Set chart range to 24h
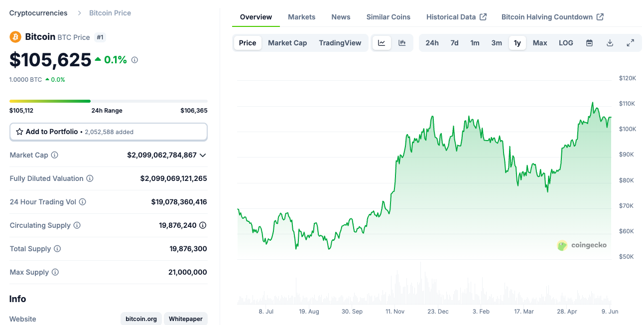 click(432, 43)
